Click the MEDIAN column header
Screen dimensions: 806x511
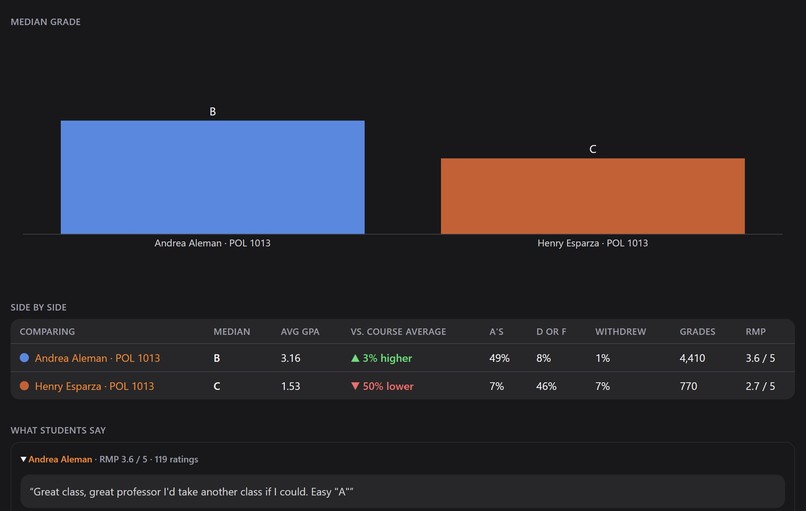point(232,332)
